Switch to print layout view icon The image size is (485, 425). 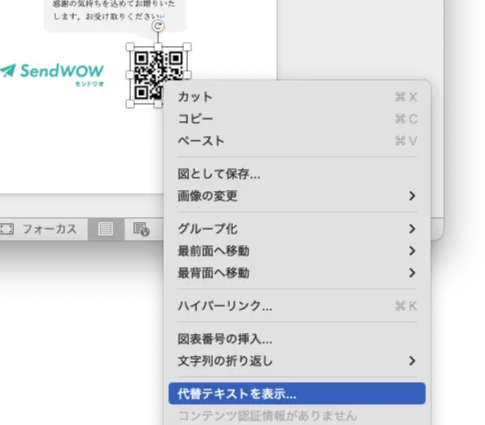(x=106, y=229)
